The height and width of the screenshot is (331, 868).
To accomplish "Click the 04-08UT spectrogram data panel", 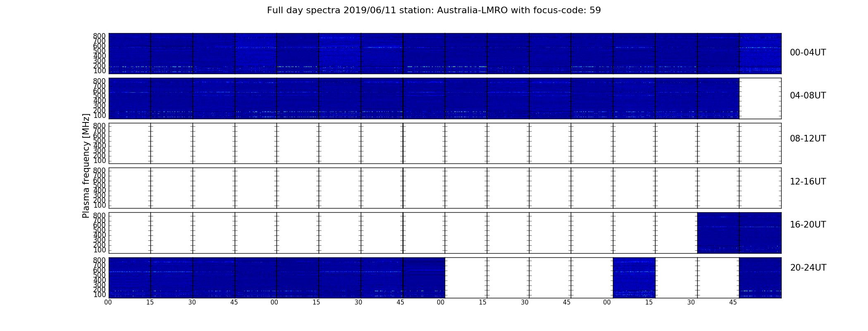I will coord(424,98).
